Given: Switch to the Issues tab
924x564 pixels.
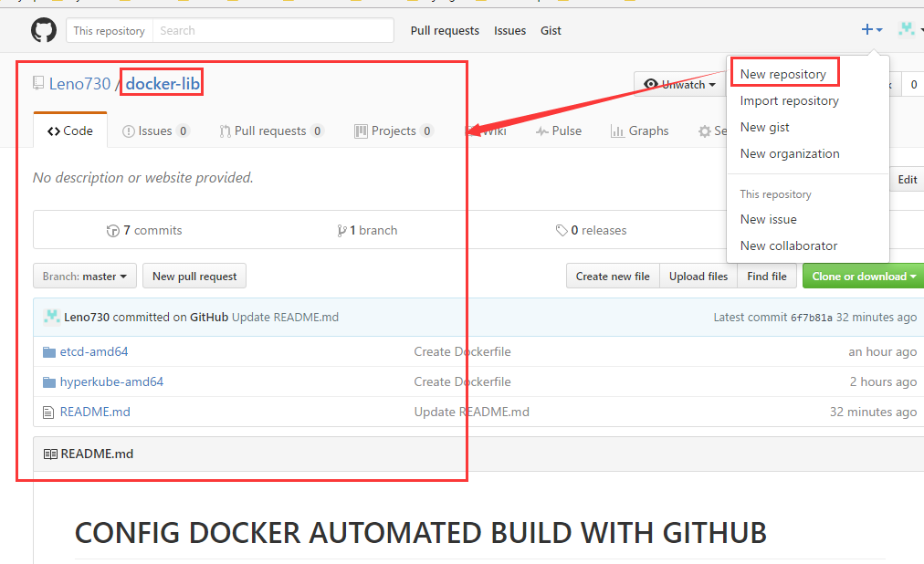Looking at the screenshot, I should (155, 131).
